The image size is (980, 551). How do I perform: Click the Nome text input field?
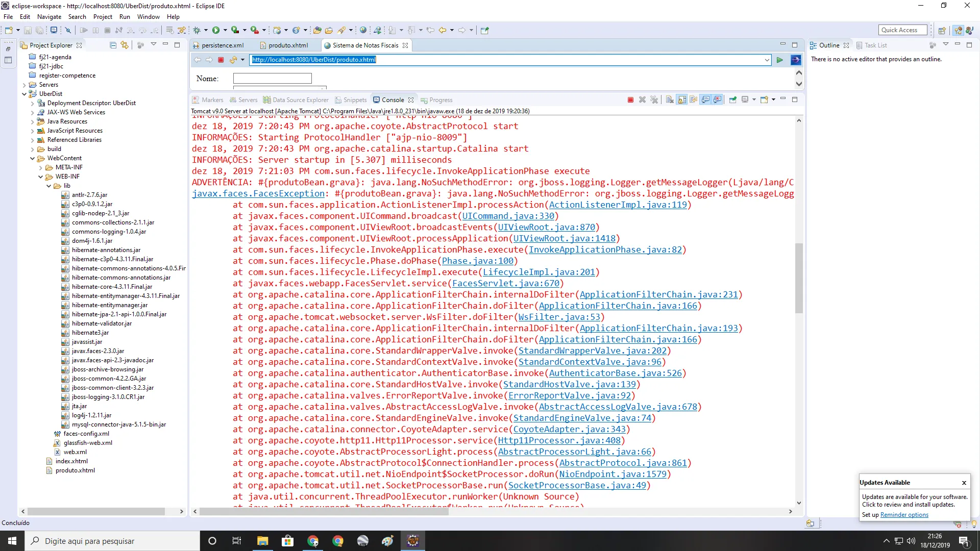click(x=272, y=79)
